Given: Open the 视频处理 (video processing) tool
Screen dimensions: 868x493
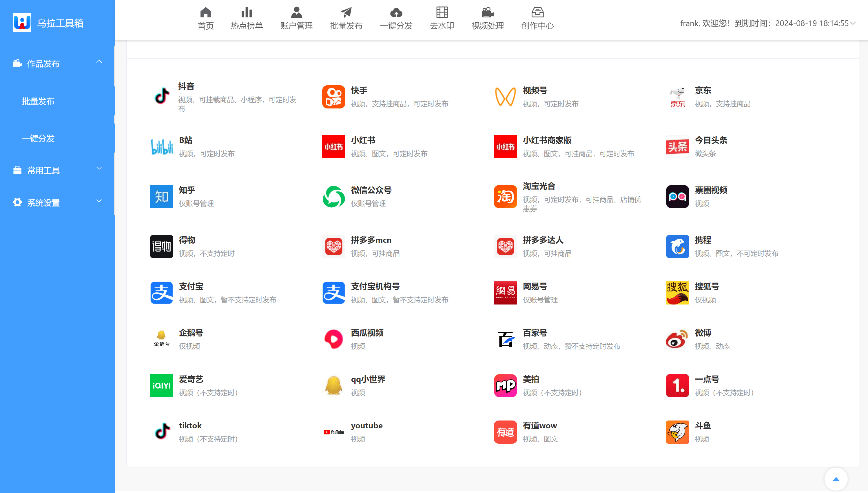Looking at the screenshot, I should 487,19.
